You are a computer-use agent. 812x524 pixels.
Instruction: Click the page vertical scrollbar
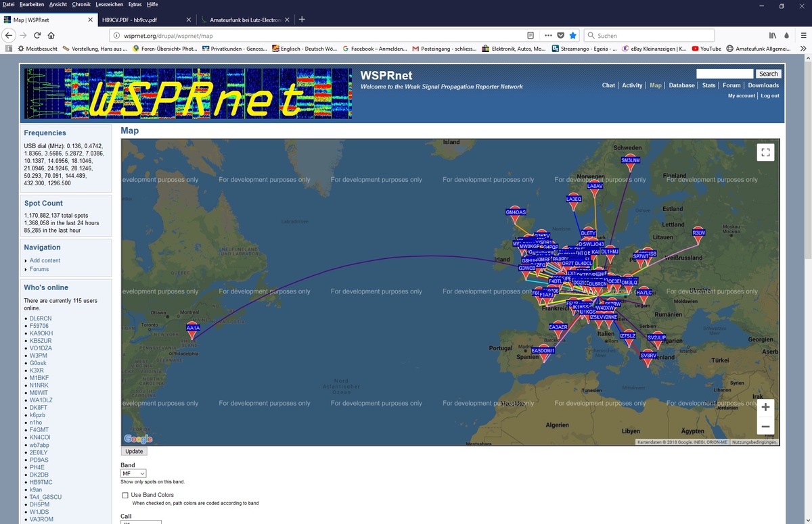click(x=808, y=289)
